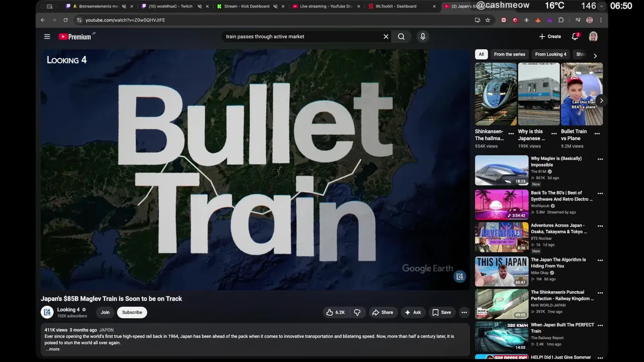The width and height of the screenshot is (644, 362).
Task: Open the options for Back To The 80's video
Action: (600, 194)
